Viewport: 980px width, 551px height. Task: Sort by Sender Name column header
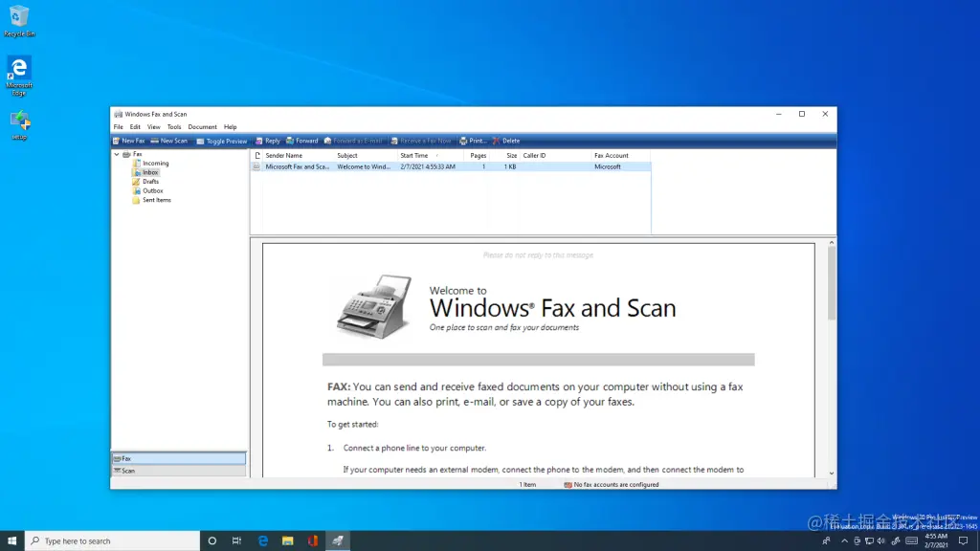coord(298,156)
